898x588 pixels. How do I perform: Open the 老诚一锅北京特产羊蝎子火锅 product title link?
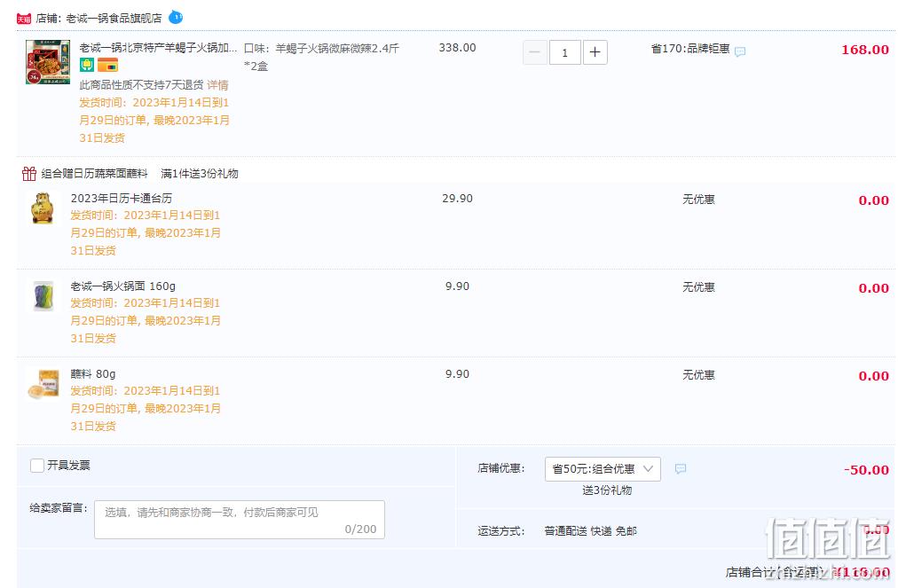[x=158, y=48]
